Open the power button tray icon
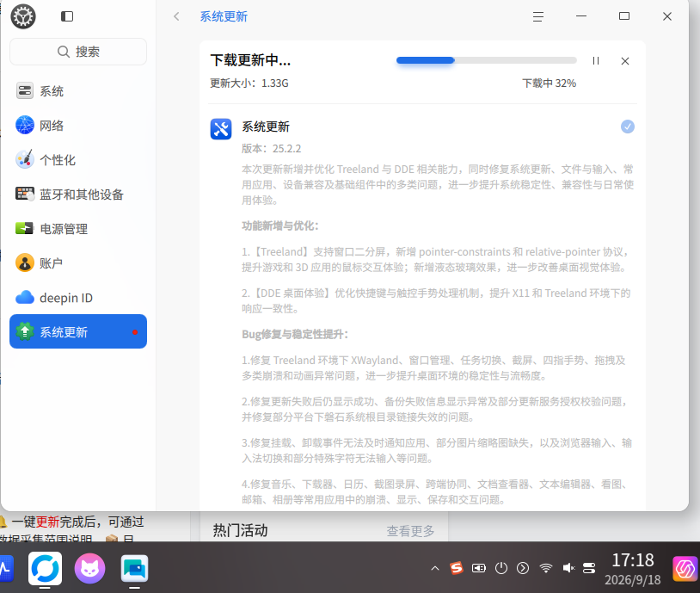 tap(501, 568)
